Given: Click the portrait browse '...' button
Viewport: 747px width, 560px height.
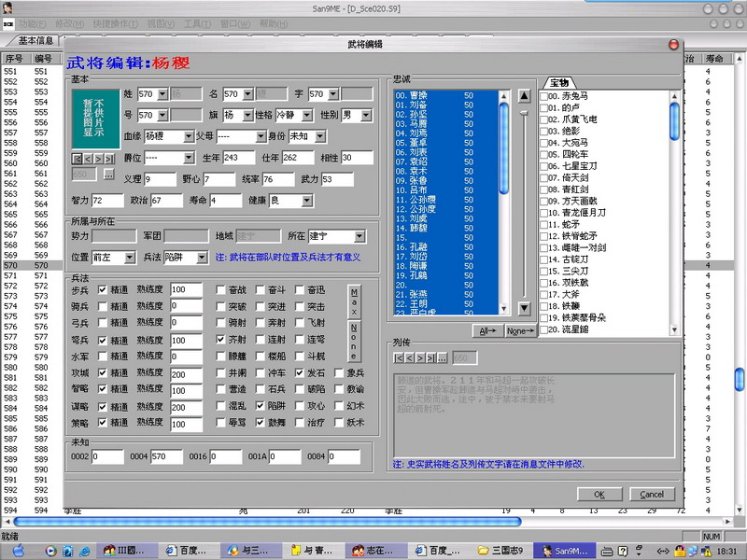Looking at the screenshot, I should 108,174.
